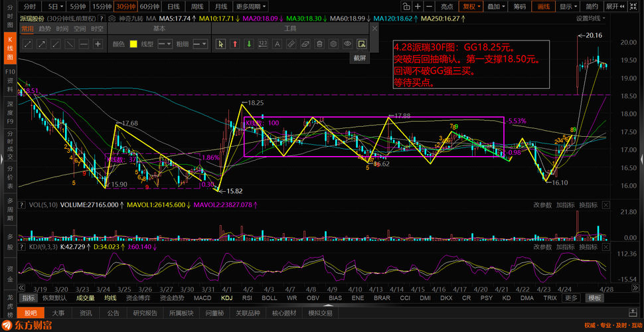
Task: Click the eraser icon in drawing tools
Action: 305,44
